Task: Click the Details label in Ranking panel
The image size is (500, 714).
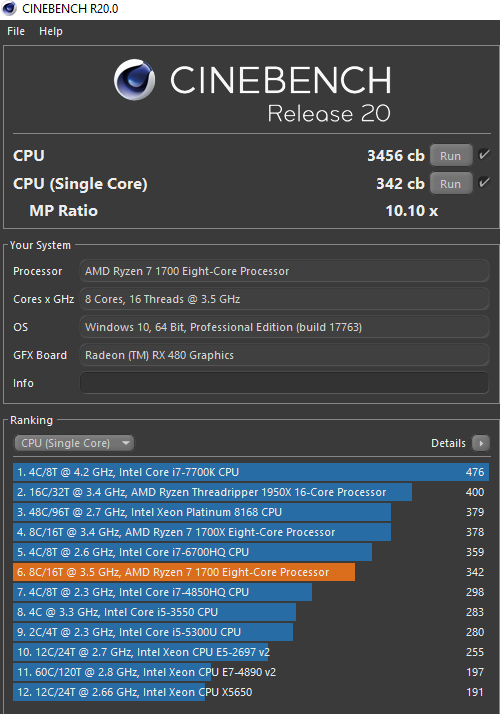Action: 448,443
